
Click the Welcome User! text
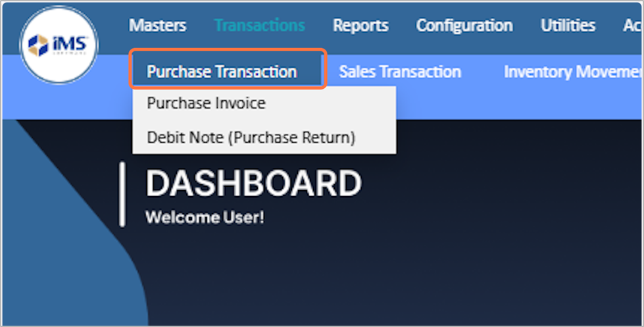click(x=204, y=217)
